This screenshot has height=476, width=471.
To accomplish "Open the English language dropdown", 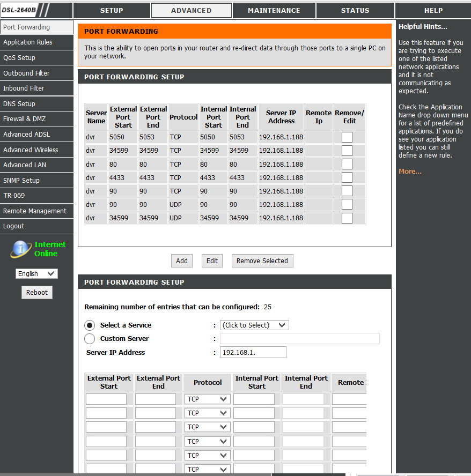I will point(36,273).
